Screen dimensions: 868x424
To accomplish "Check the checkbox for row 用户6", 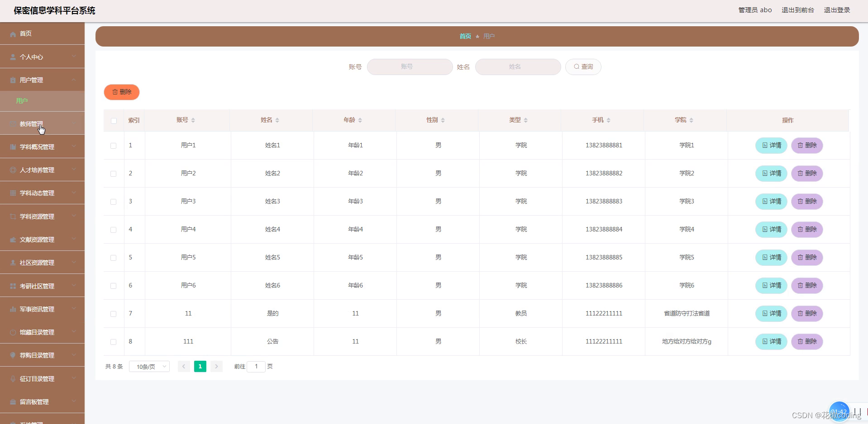I will (114, 286).
